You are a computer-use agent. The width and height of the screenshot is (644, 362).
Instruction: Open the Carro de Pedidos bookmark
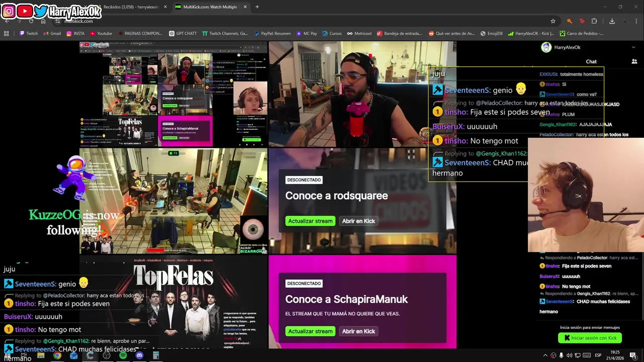(x=581, y=34)
